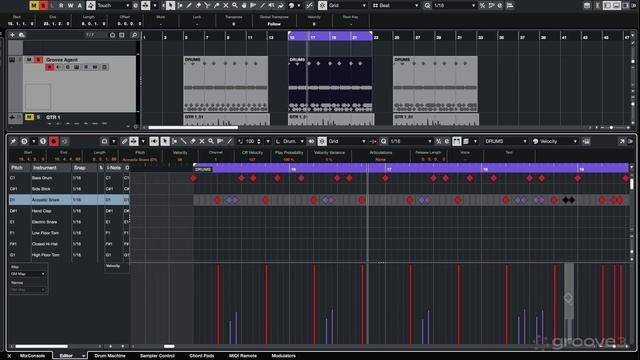
Task: Click the Pitch column header
Action: [19, 168]
